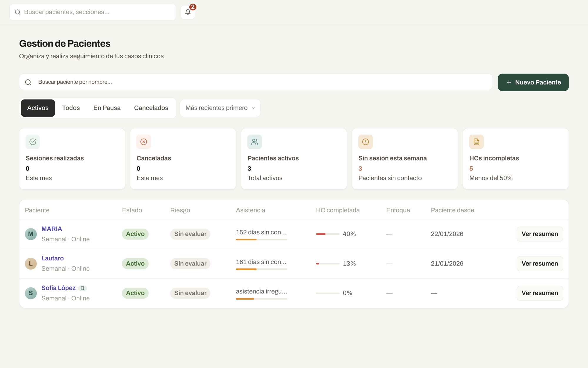Open the Lautaro patient link

click(53, 258)
